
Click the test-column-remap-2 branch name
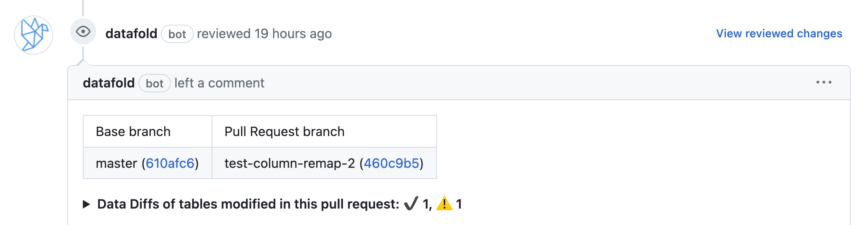290,163
